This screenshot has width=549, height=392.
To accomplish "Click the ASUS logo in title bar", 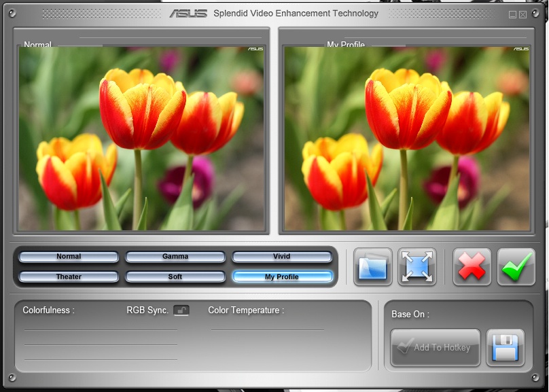I will [x=188, y=14].
